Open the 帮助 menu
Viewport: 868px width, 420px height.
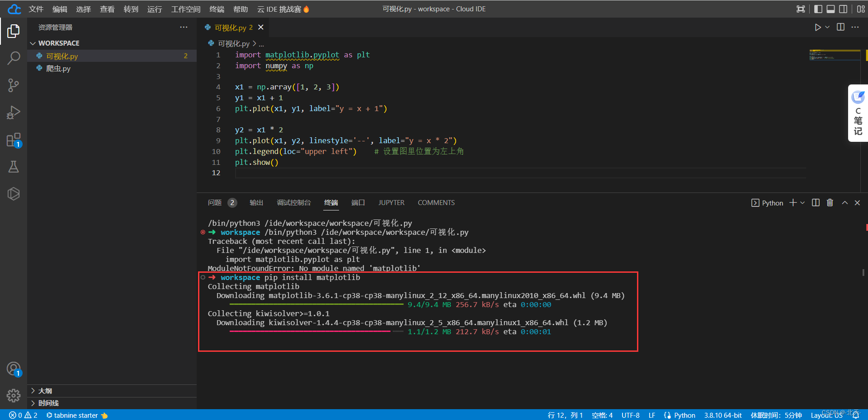[x=241, y=9]
